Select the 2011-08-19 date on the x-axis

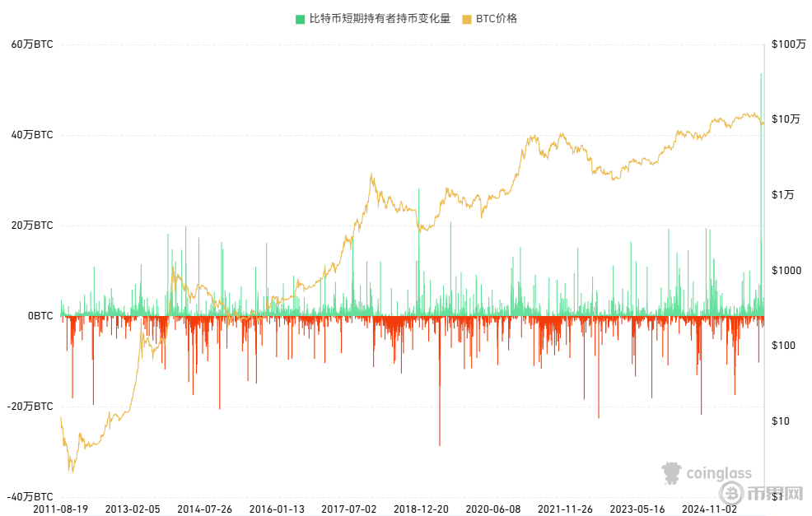pos(62,509)
